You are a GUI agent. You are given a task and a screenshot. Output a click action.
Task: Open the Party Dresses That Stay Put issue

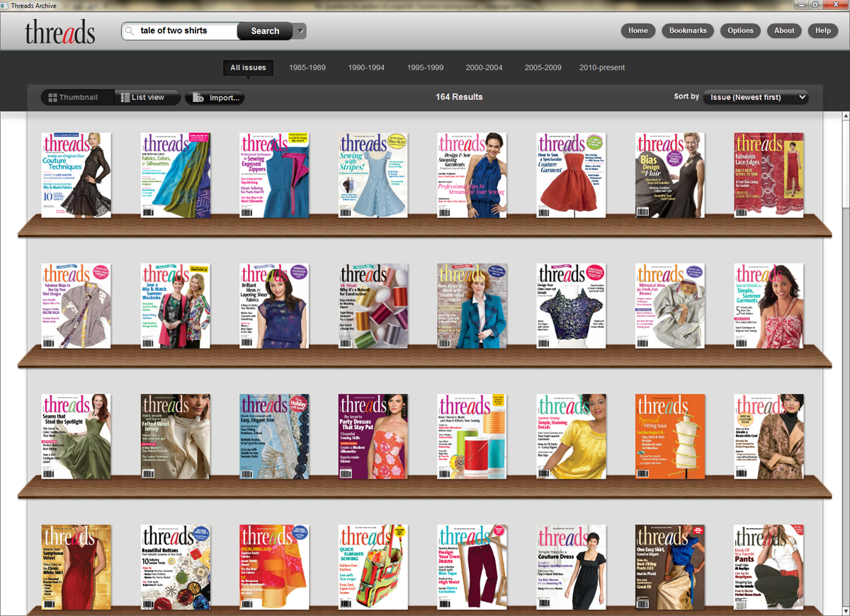[373, 437]
